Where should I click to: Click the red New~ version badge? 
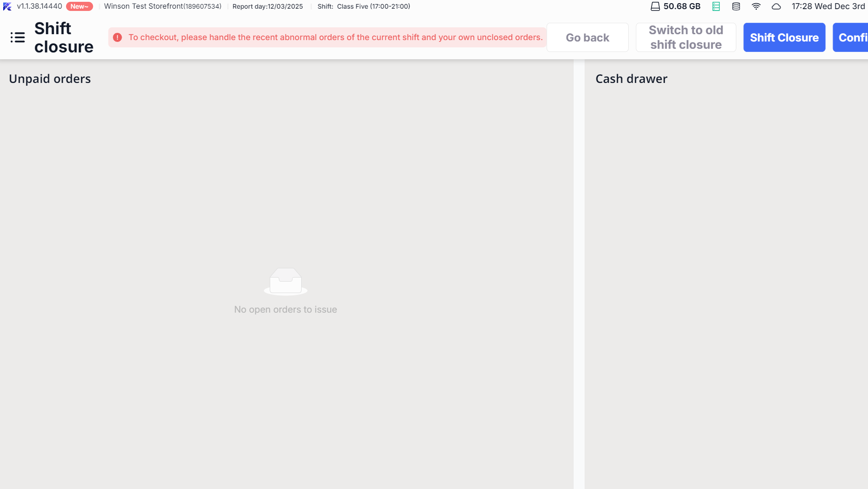point(79,6)
